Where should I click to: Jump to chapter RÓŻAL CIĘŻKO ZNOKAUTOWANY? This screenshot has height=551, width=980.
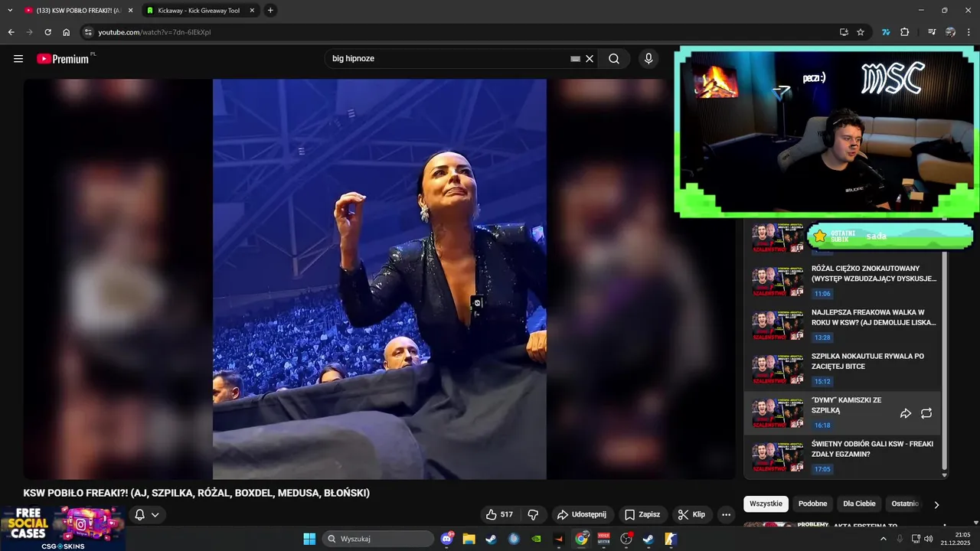click(842, 282)
